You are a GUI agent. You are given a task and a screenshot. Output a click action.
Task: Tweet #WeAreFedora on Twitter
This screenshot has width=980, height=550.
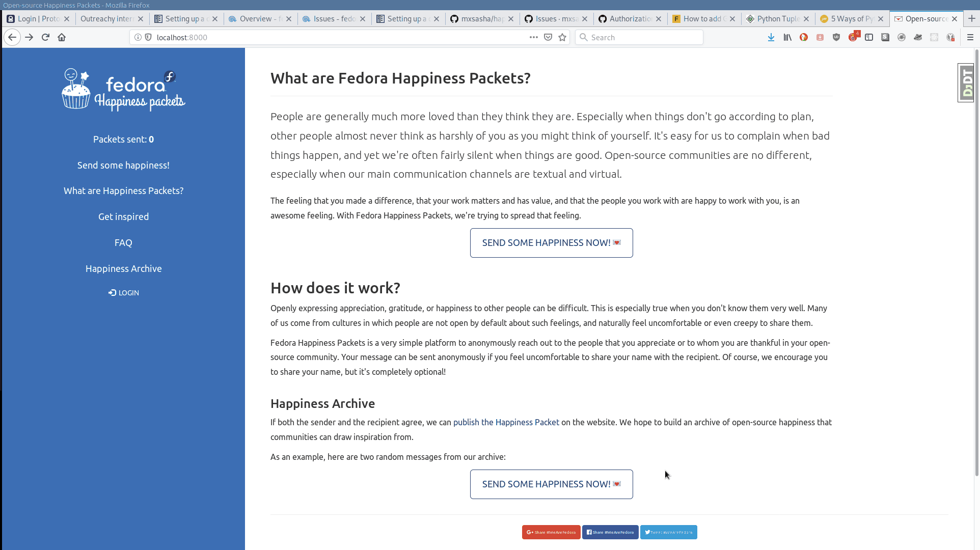[668, 532]
